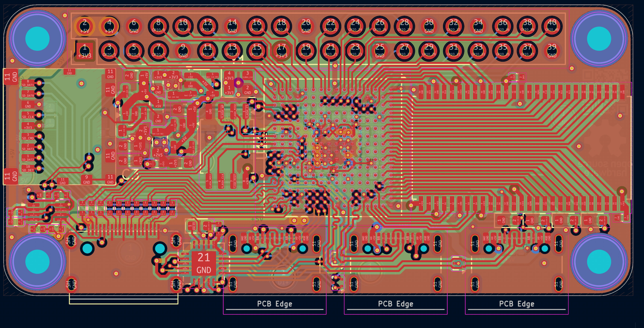Screen dimensions: 644x328
Task: Click the leftmost PCB Edge label
Action: pos(275,304)
